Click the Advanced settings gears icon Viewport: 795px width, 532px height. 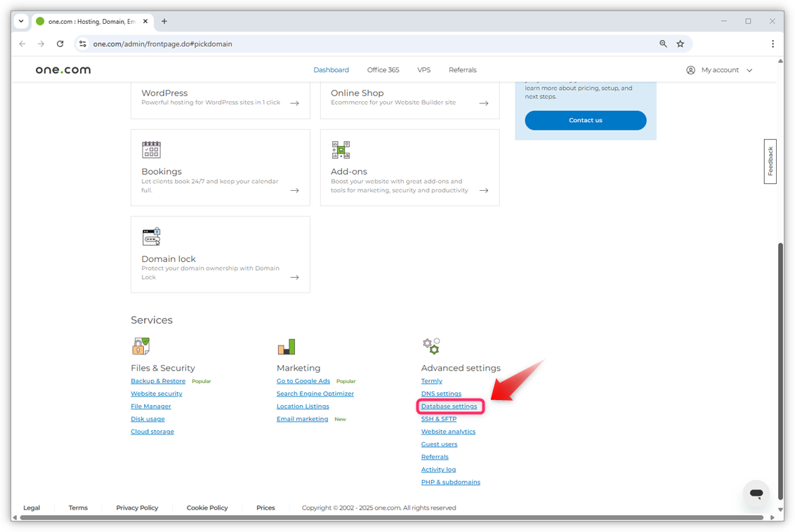pos(431,345)
